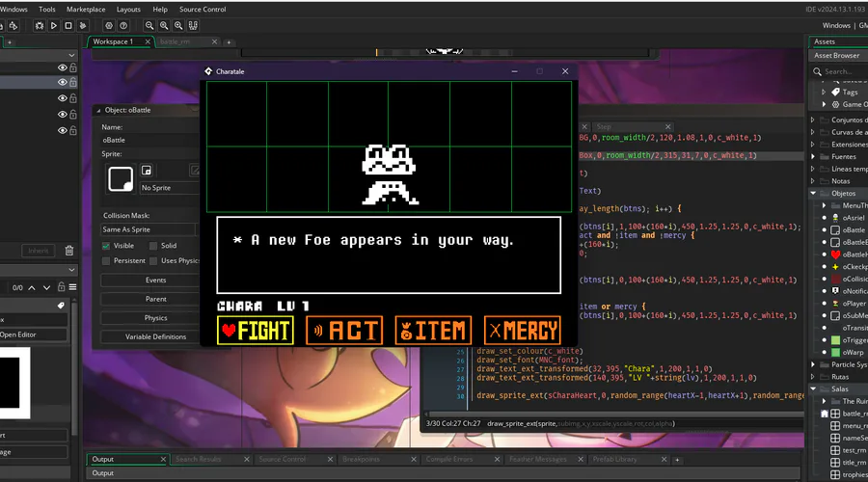This screenshot has height=482, width=868.
Task: Select the oWarp green object icon
Action: point(835,352)
